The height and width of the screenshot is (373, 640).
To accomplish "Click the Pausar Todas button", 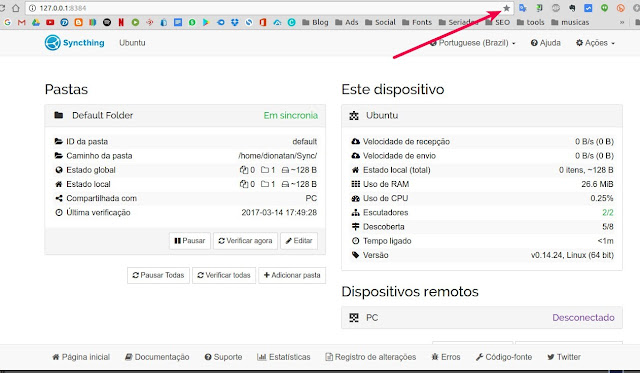I will 158,275.
